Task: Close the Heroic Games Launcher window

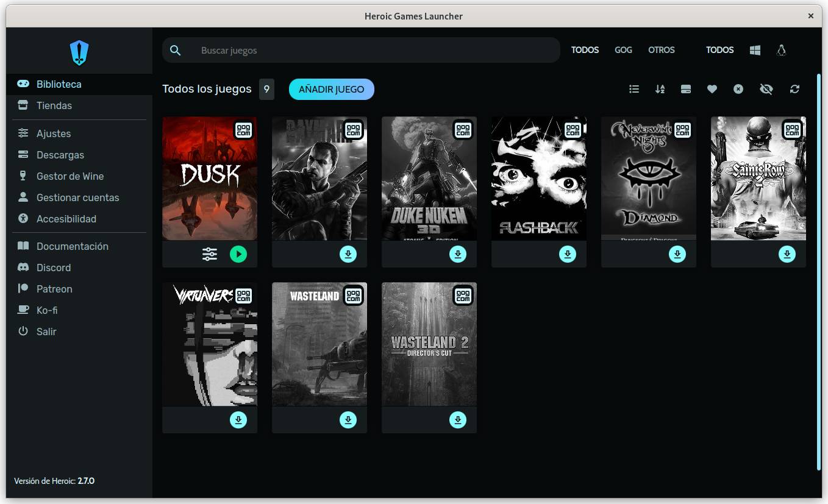Action: pos(811,16)
